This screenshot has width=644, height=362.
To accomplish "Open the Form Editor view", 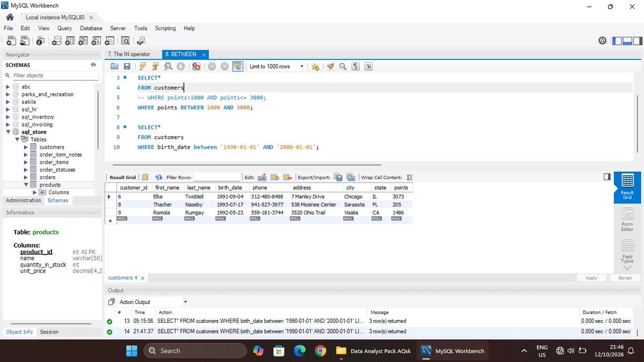I will pos(627,219).
